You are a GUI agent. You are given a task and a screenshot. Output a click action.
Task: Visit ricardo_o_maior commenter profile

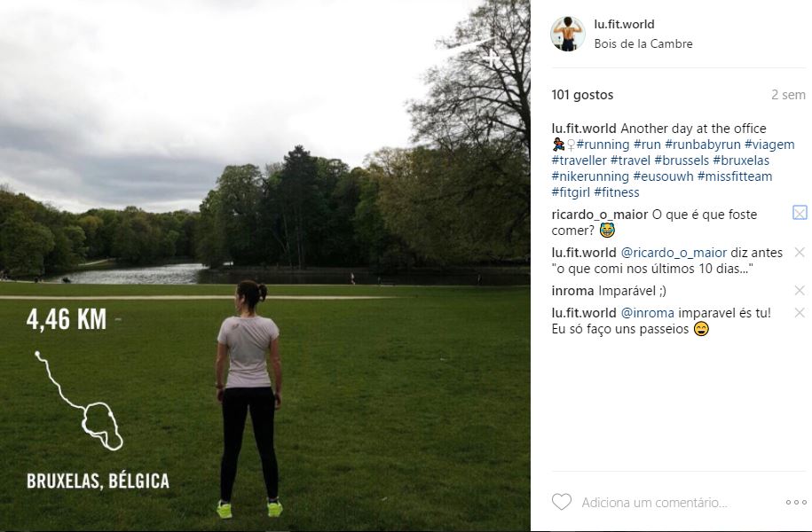point(600,215)
